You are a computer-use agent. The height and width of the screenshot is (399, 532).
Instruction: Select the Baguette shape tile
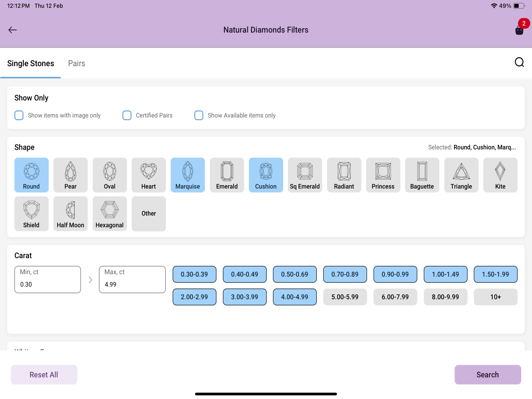click(422, 175)
